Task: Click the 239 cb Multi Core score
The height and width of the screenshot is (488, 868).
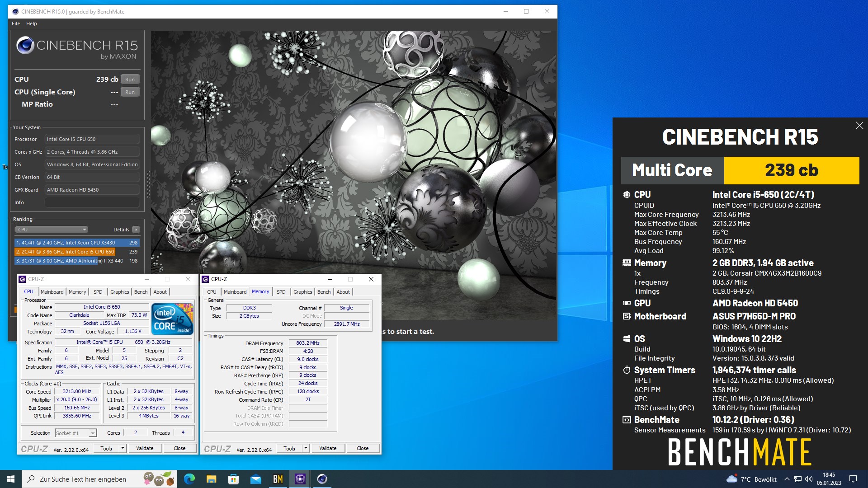Action: (x=792, y=170)
